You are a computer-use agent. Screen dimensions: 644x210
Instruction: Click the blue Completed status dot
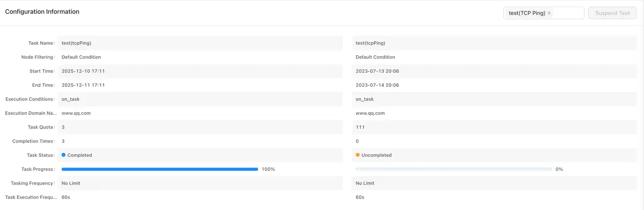tap(64, 155)
